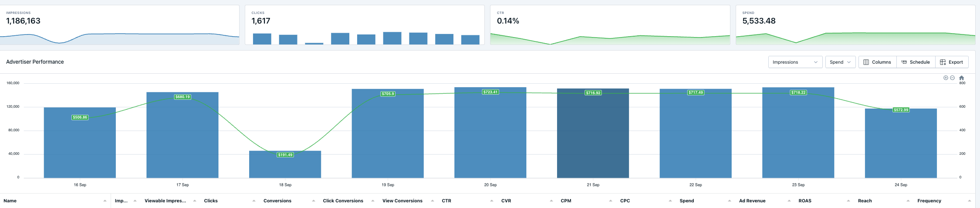980x208 pixels.
Task: Click the sort arrow in Frequency column
Action: click(969, 201)
